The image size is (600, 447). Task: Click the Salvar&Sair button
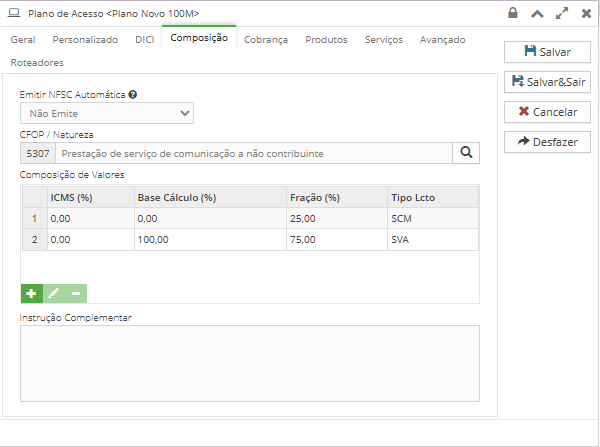click(547, 81)
